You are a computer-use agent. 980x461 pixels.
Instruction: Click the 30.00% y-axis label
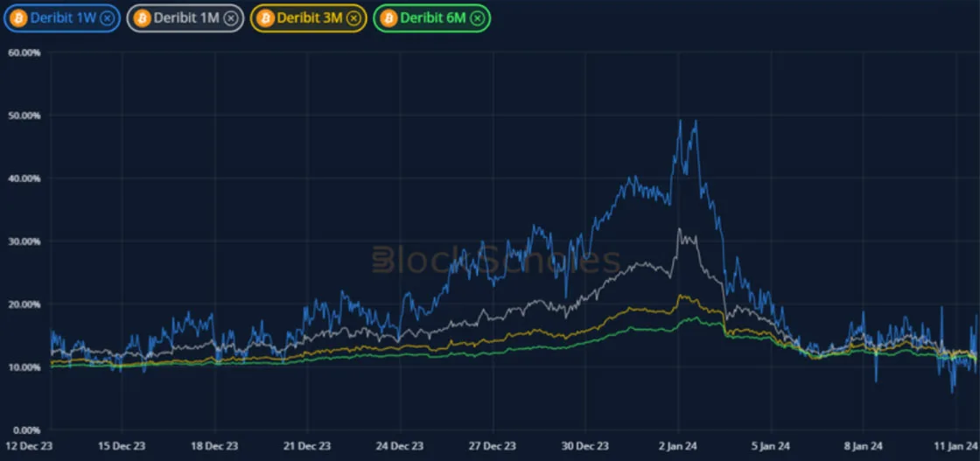(x=24, y=241)
